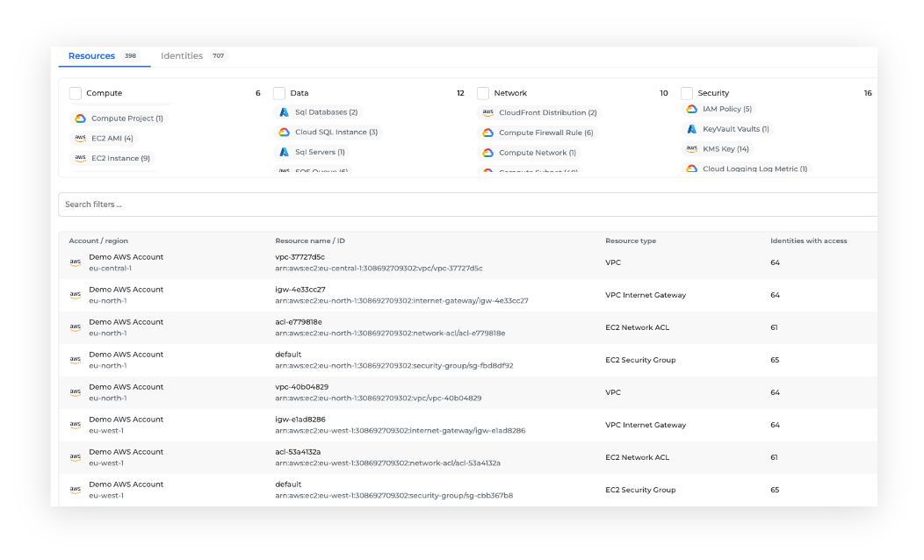Toggle the Security category checkbox
The width and height of the screenshot is (924, 560).
point(687,93)
